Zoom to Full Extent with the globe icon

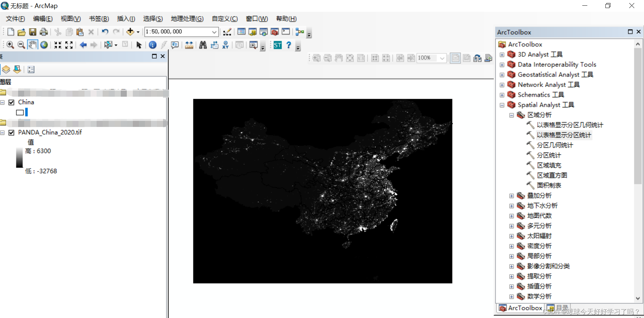[44, 45]
